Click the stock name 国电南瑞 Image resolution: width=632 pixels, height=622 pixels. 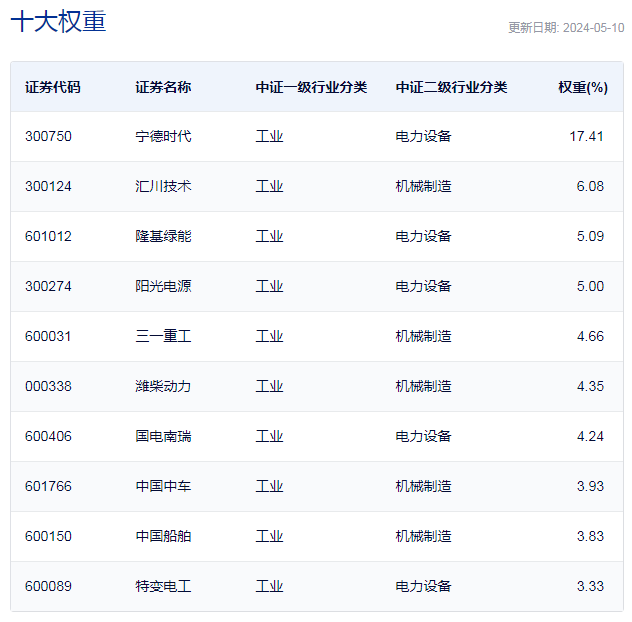(x=163, y=436)
